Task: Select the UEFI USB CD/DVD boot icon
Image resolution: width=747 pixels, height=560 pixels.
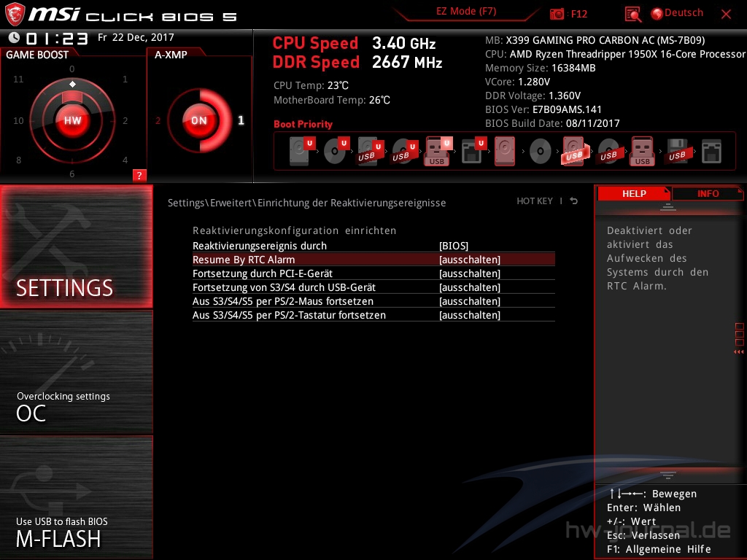Action: tap(404, 151)
